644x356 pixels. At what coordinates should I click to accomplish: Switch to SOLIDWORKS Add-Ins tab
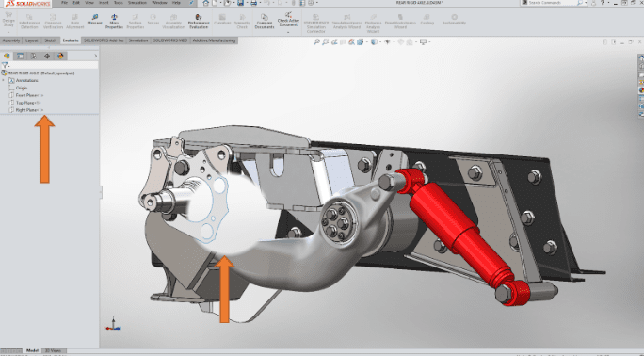(104, 40)
